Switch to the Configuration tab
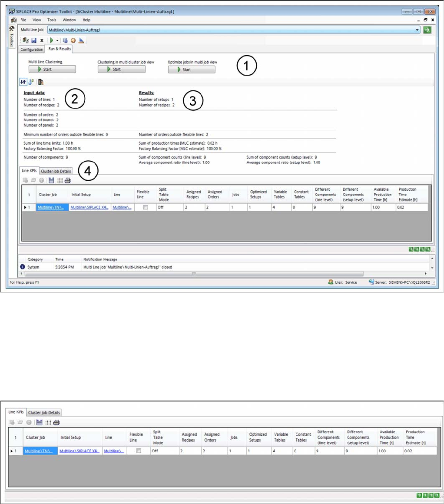This screenshot has height=504, width=444. click(x=32, y=50)
